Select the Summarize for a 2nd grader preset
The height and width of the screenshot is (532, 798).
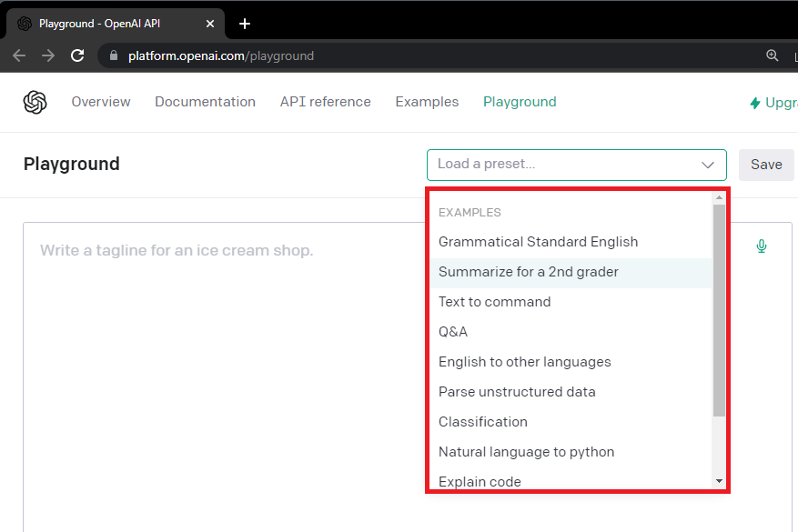[x=529, y=272]
